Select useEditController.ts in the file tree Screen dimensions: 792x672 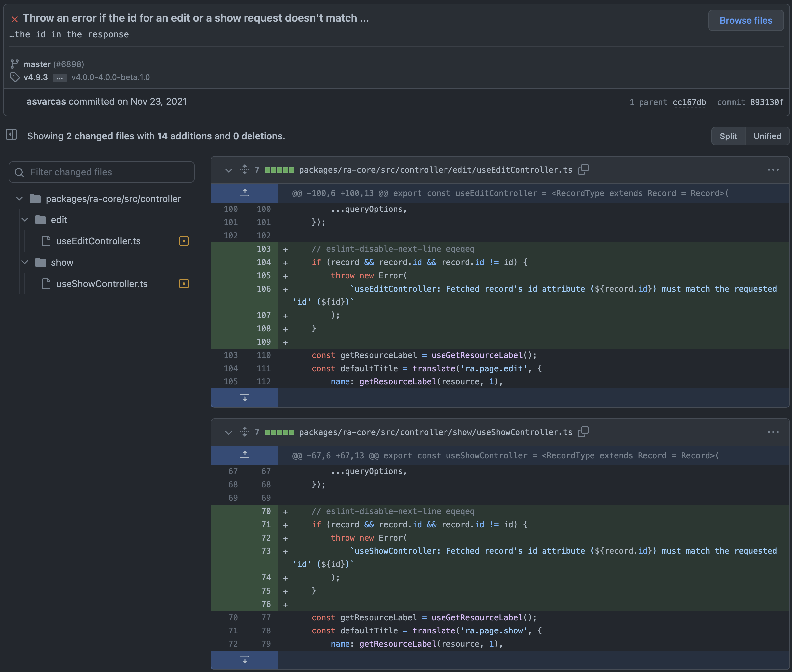98,241
